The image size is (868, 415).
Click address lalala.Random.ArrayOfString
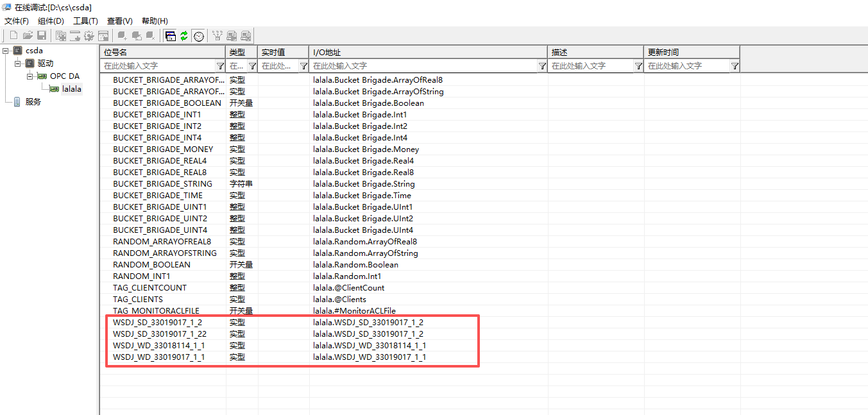[365, 253]
